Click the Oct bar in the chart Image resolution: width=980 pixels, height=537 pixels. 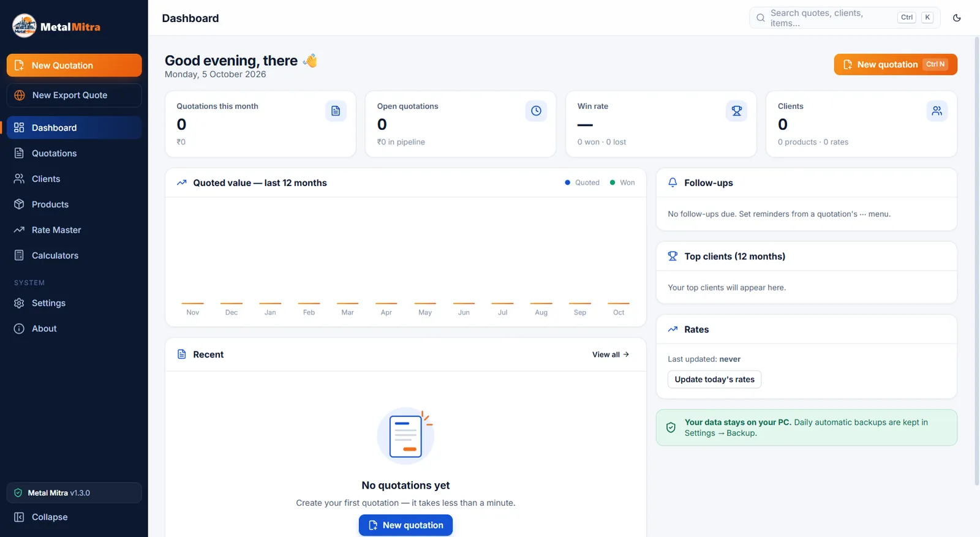pos(619,303)
